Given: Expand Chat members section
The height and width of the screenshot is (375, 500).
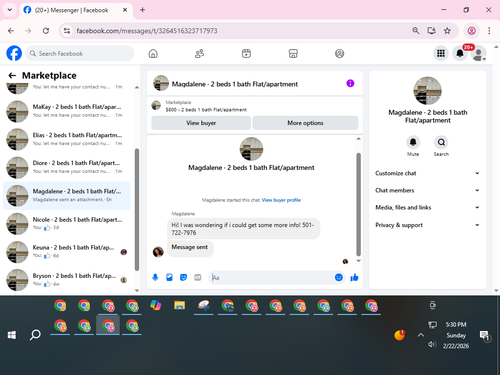Looking at the screenshot, I should point(427,190).
